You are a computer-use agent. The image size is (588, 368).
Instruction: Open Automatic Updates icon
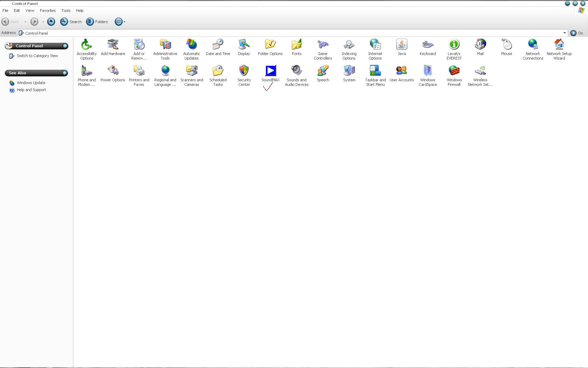(x=191, y=45)
